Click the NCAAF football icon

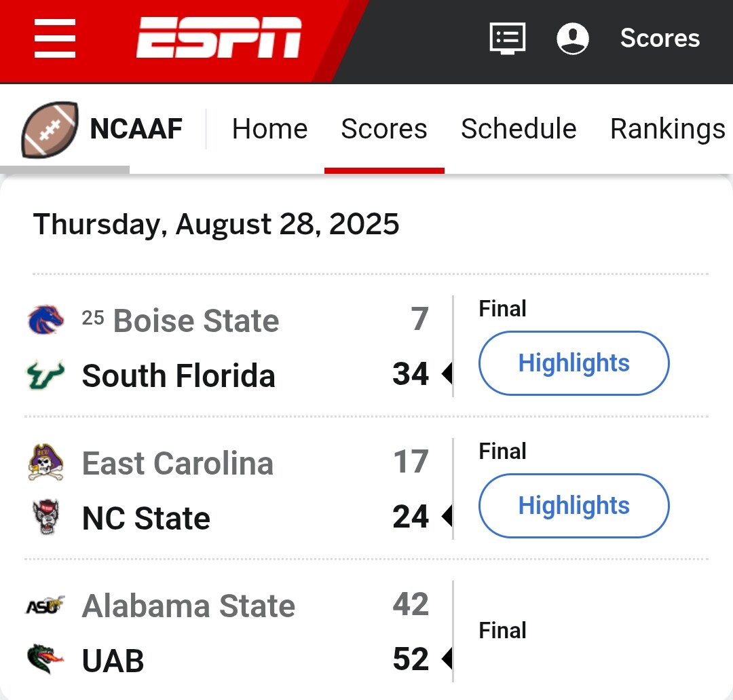[50, 129]
